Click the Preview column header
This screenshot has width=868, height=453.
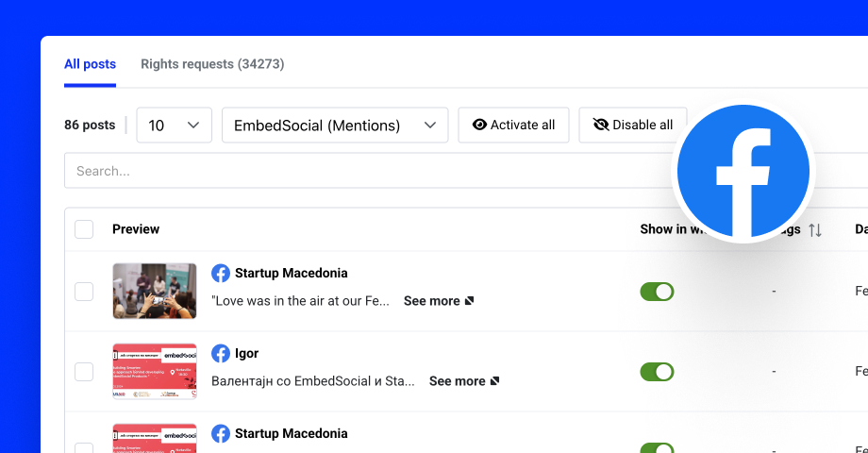pyautogui.click(x=136, y=229)
